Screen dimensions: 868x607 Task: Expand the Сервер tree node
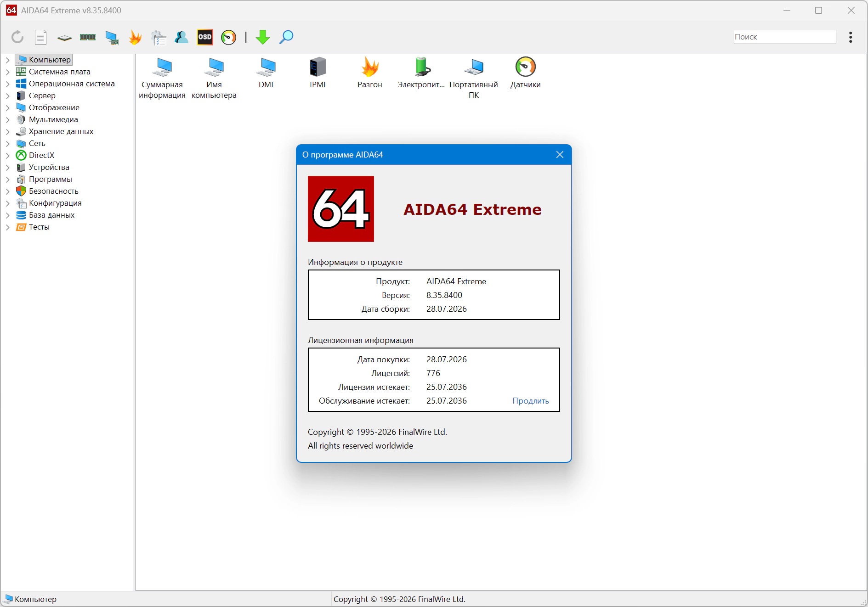pos(8,96)
